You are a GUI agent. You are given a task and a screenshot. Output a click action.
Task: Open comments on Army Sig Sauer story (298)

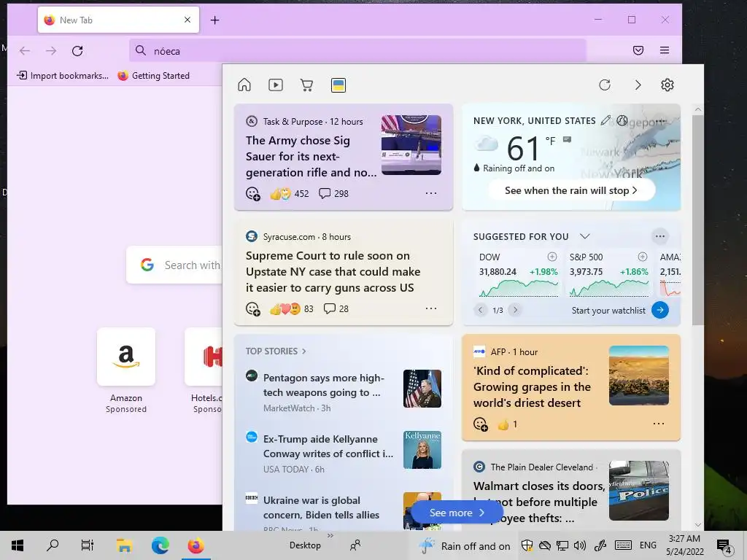333,193
